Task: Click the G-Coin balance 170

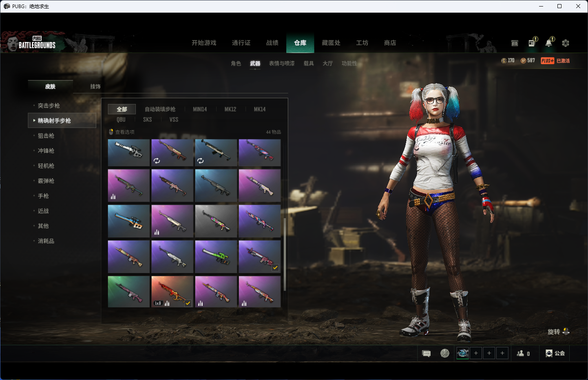Action: click(x=508, y=60)
